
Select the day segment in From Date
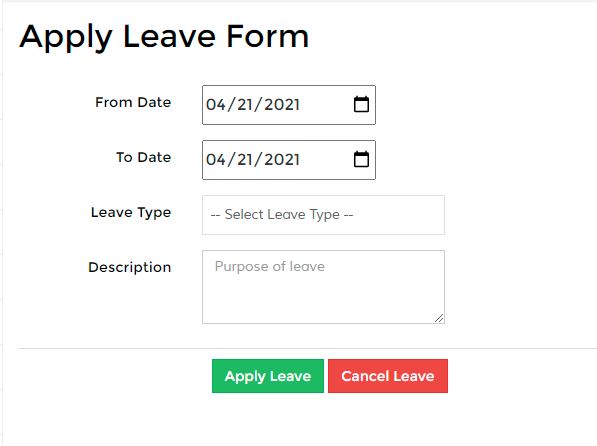pyautogui.click(x=245, y=105)
